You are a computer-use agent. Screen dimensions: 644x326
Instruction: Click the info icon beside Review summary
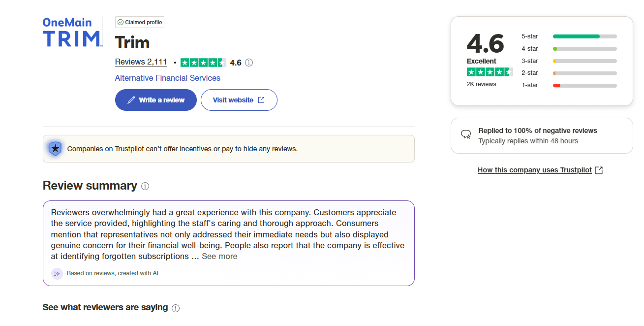(145, 186)
